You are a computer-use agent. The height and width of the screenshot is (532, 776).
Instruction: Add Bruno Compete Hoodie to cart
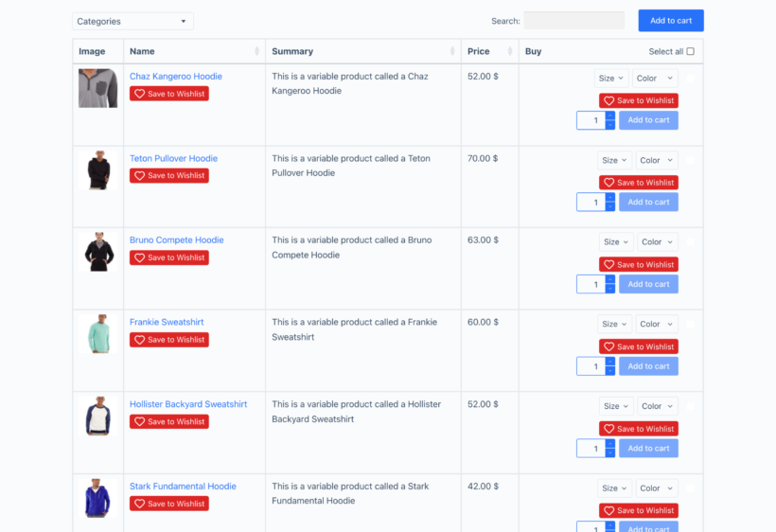648,285
